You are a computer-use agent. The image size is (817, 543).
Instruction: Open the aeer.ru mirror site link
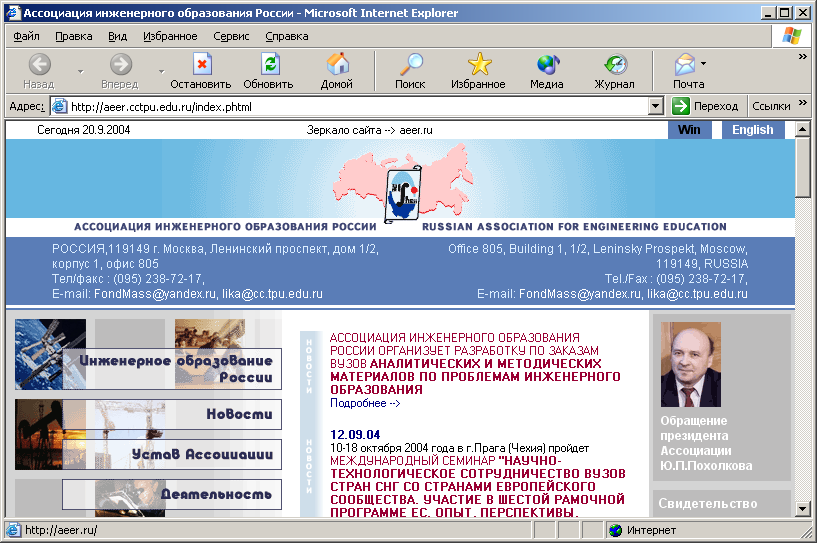click(x=416, y=130)
